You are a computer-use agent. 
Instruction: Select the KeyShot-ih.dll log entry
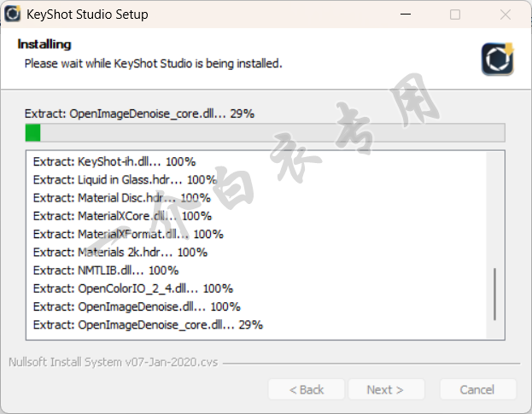[114, 161]
